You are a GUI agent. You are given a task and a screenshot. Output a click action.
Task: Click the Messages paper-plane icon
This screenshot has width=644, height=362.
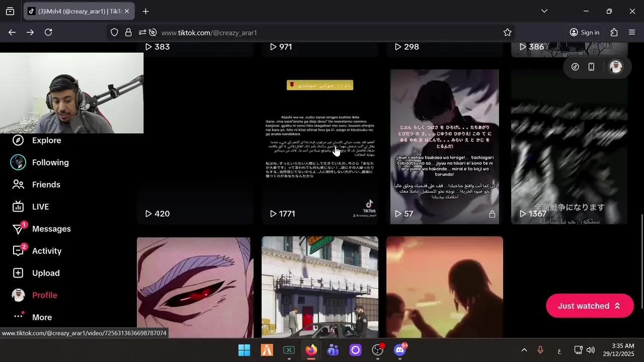click(18, 229)
